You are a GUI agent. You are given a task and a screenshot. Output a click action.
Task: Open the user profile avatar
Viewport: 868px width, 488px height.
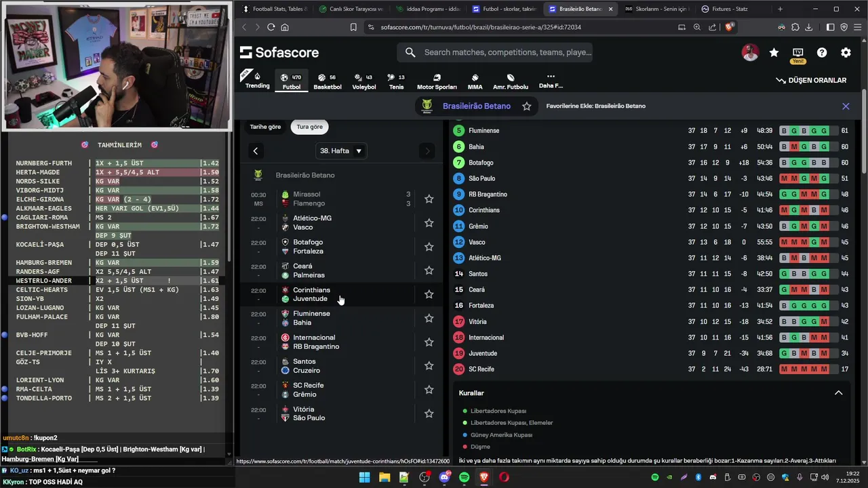tap(750, 52)
